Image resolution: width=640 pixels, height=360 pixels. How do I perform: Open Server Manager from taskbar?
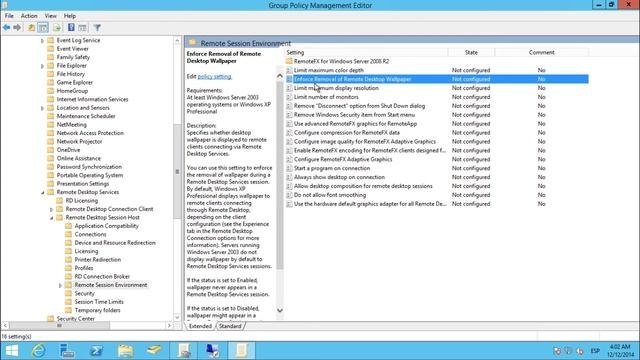(67, 351)
